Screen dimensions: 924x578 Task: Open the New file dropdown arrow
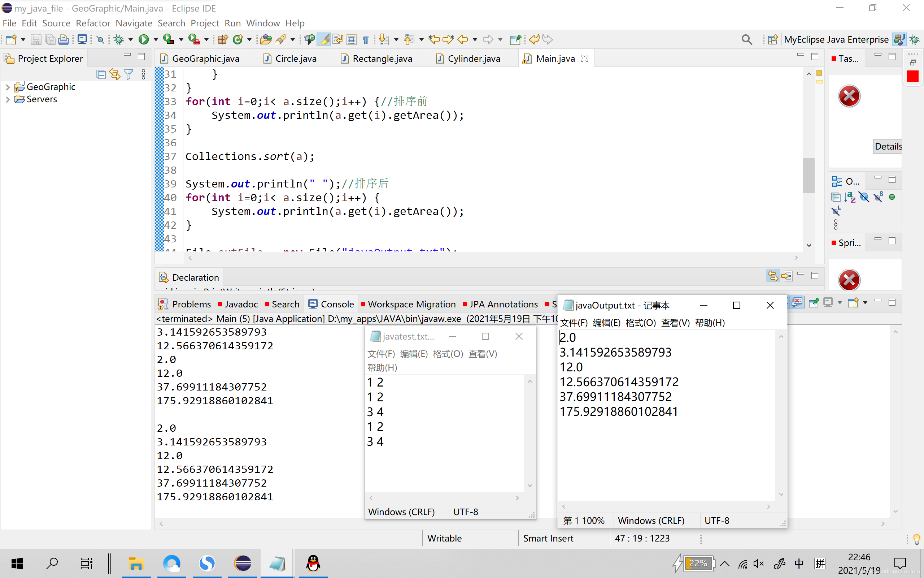click(22, 39)
